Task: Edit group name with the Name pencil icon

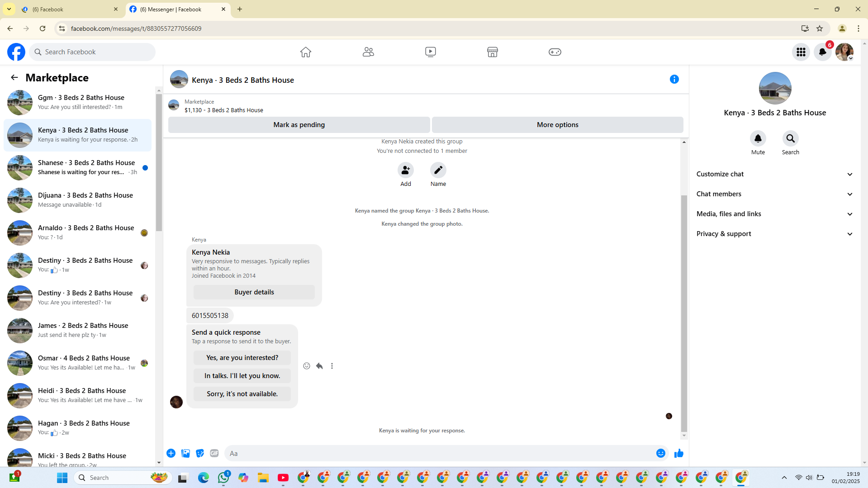Action: 438,170
